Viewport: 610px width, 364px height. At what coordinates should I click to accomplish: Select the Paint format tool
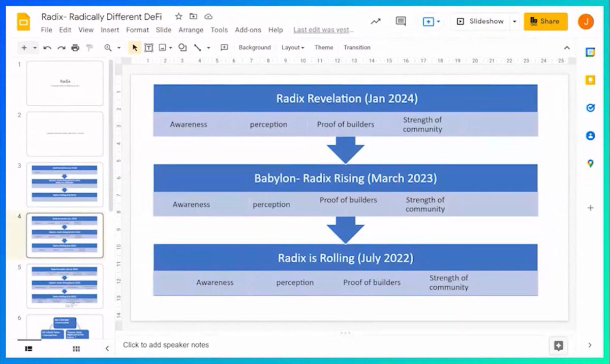tap(89, 48)
